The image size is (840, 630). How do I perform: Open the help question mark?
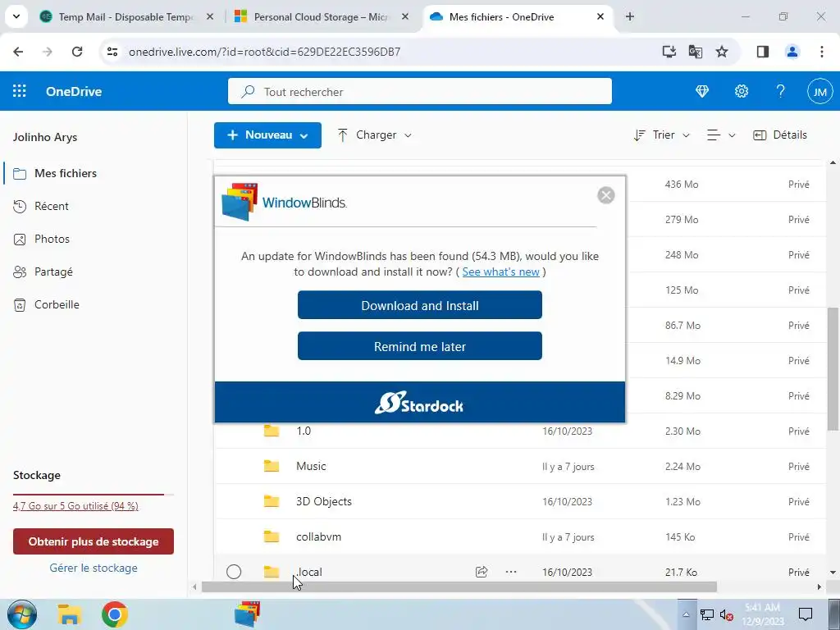click(781, 92)
